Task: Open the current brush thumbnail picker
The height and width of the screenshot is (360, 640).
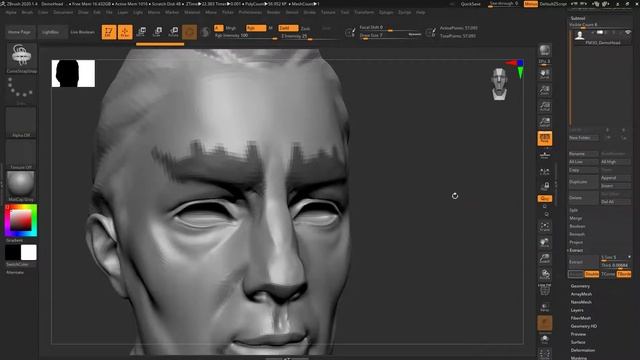Action: tap(21, 58)
